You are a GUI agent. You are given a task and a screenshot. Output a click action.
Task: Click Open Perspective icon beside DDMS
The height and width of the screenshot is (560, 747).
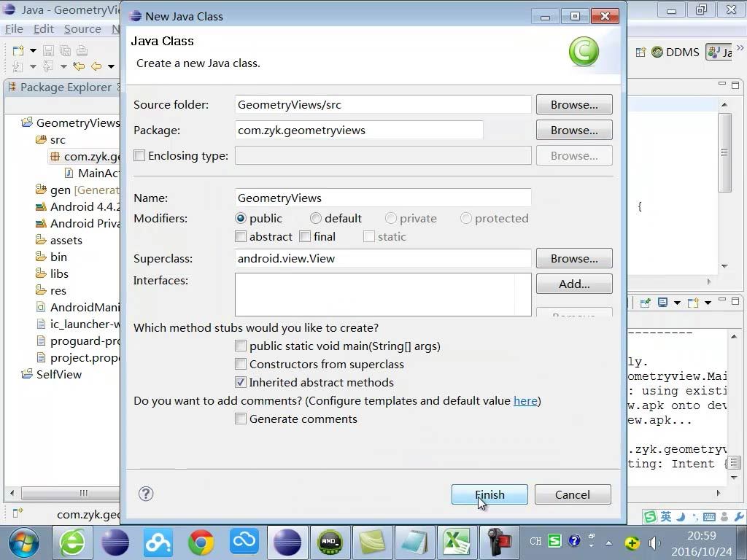coord(640,52)
